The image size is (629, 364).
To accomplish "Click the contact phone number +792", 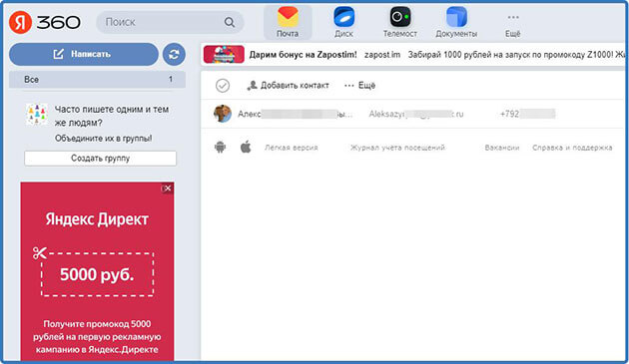I will coord(527,115).
